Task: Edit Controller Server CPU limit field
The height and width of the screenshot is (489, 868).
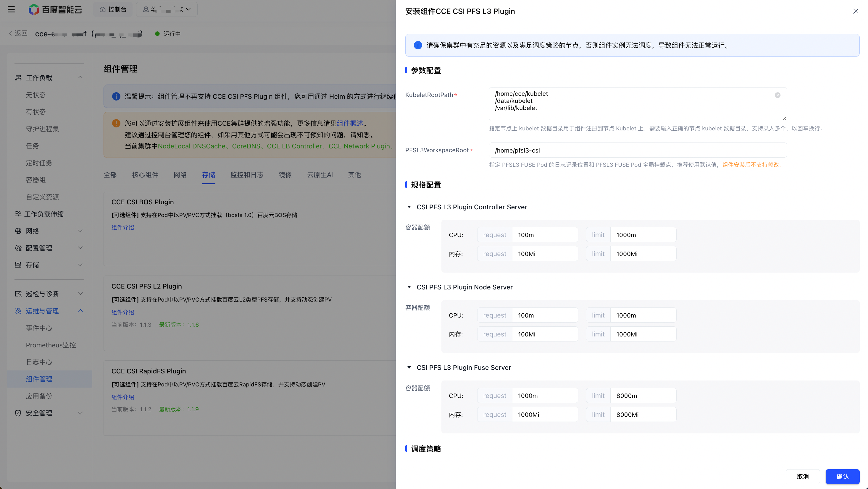Action: click(x=643, y=235)
